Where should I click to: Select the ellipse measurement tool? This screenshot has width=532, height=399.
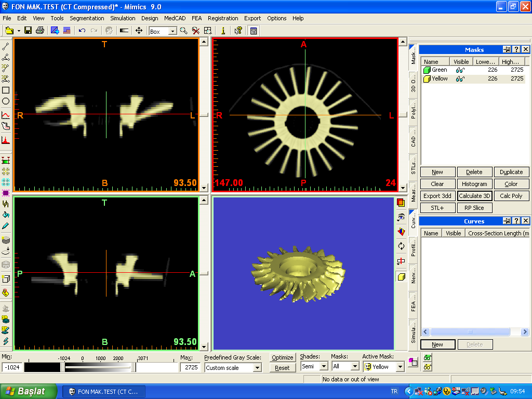click(6, 101)
